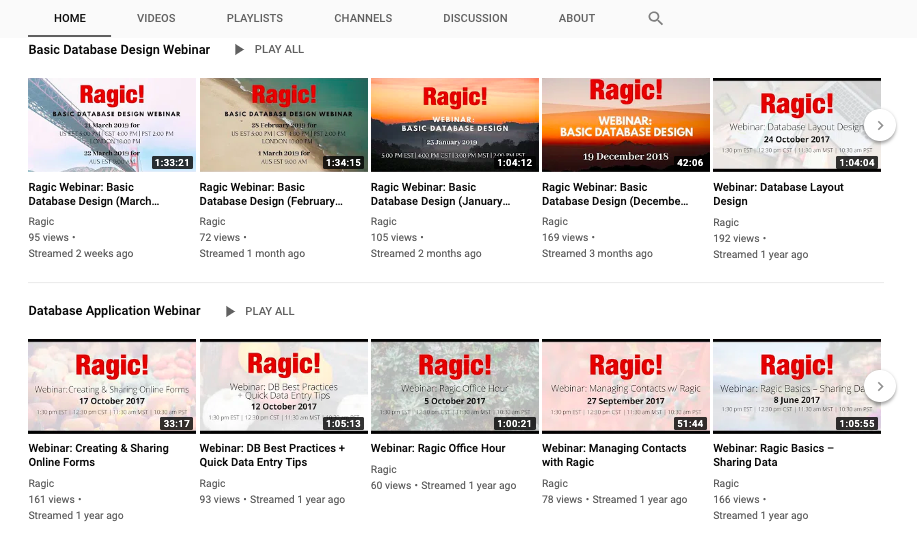Click the '105 views' text
917x541 pixels.
pyautogui.click(x=394, y=237)
